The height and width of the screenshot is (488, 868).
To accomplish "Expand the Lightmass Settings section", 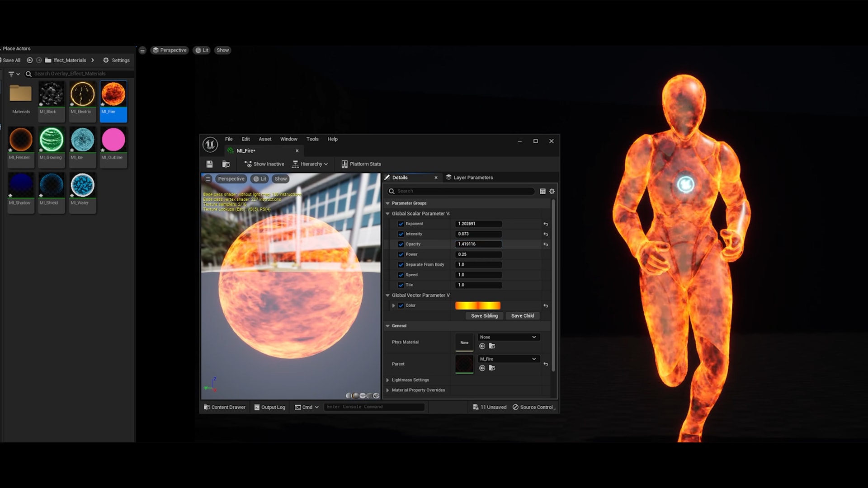I will (x=387, y=380).
